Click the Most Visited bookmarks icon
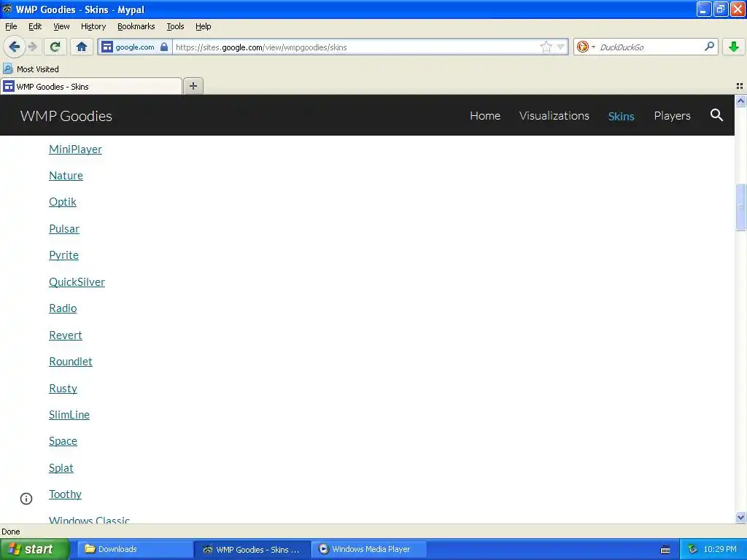This screenshot has height=560, width=747. click(7, 69)
